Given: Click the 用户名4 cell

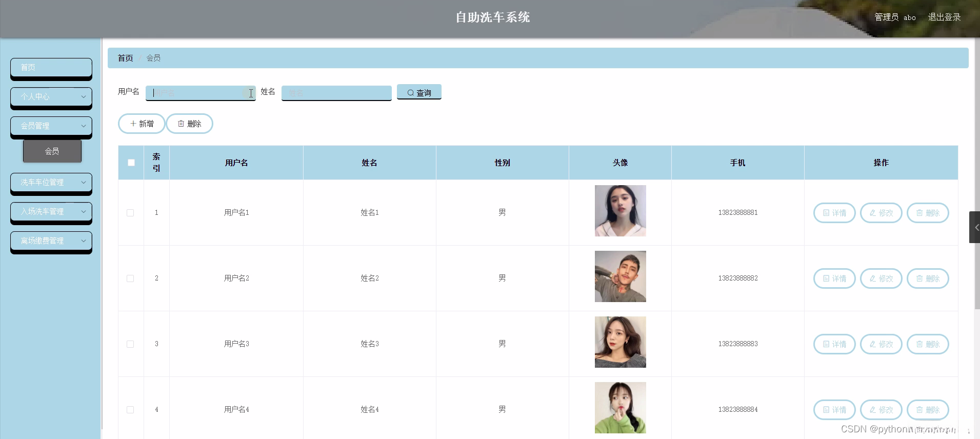Looking at the screenshot, I should click(x=236, y=409).
